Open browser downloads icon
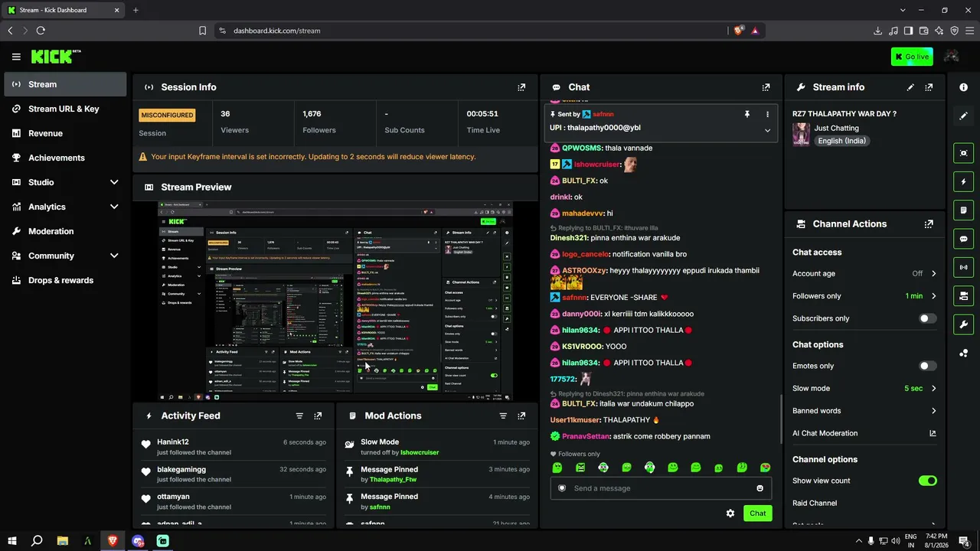Image resolution: width=980 pixels, height=551 pixels. point(877,31)
